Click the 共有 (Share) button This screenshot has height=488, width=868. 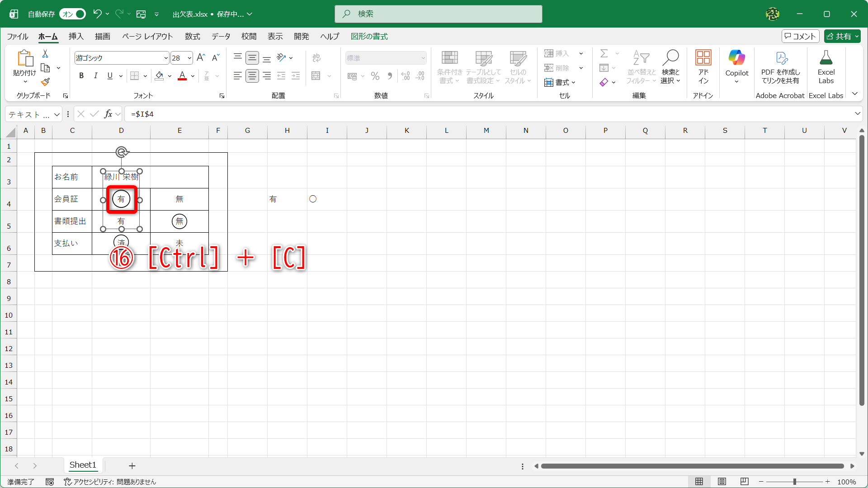[842, 36]
